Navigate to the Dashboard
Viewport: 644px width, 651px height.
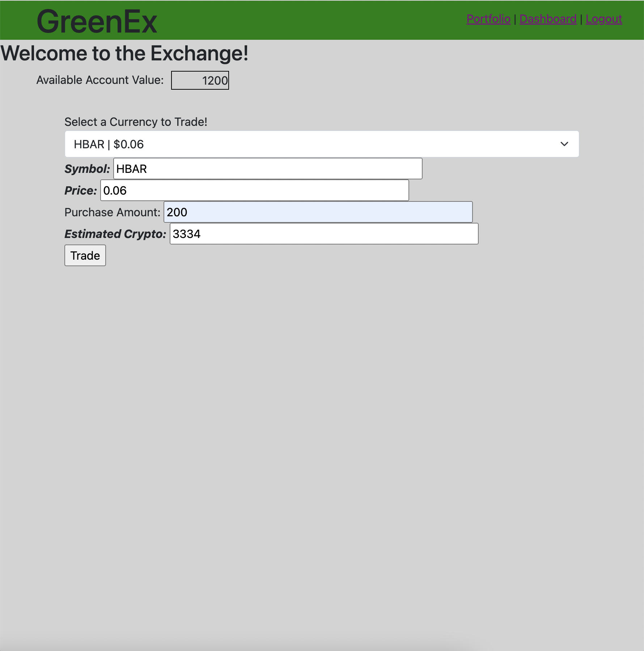coord(548,19)
